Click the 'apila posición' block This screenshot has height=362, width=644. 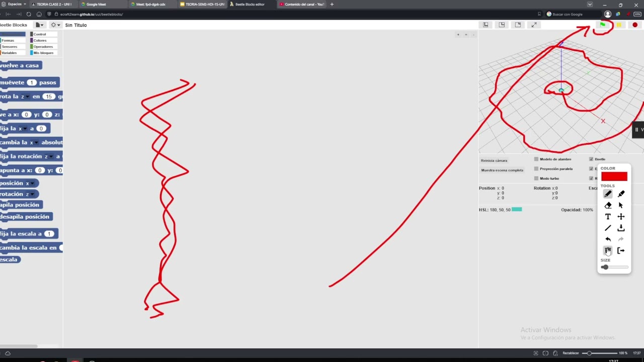(x=21, y=205)
